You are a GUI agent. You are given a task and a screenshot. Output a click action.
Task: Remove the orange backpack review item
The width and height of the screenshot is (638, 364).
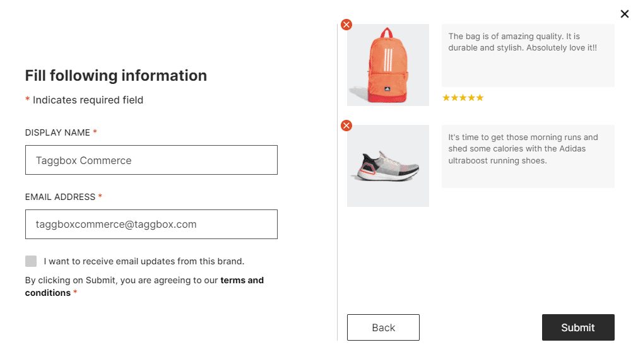346,25
